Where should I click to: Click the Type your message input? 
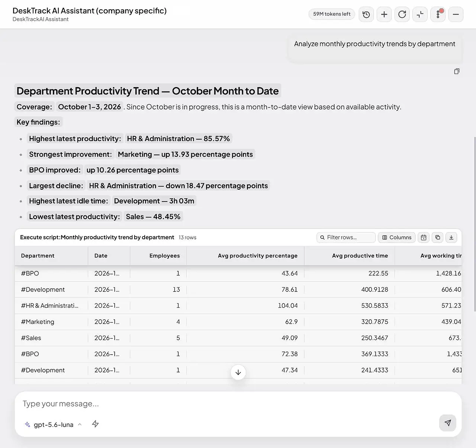tap(238, 404)
